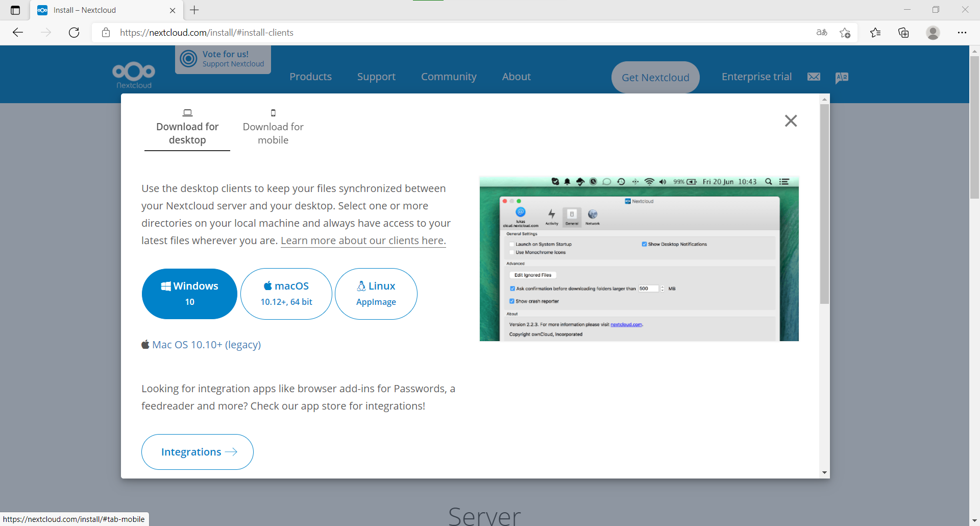Image resolution: width=980 pixels, height=526 pixels.
Task: Switch to Download for mobile tab
Action: 273,127
